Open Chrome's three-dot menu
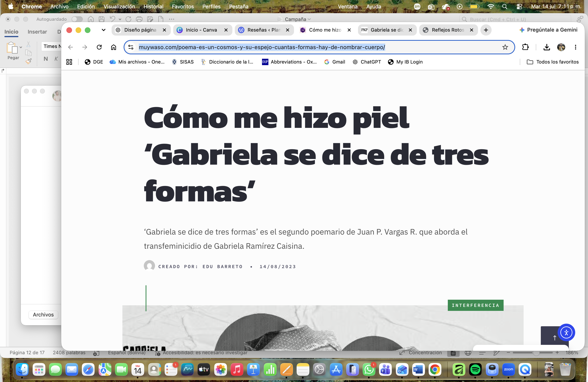 tap(576, 47)
